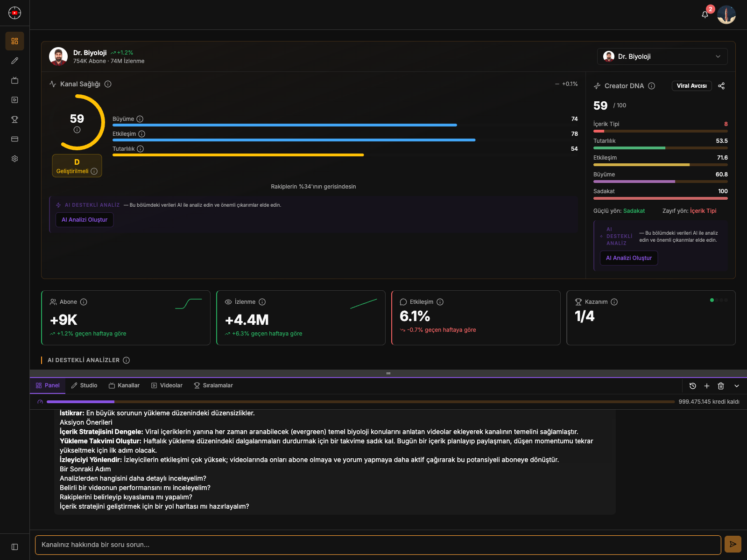This screenshot has height=560, width=747.
Task: Switch to the Sıralamalar tab
Action: pyautogui.click(x=213, y=385)
